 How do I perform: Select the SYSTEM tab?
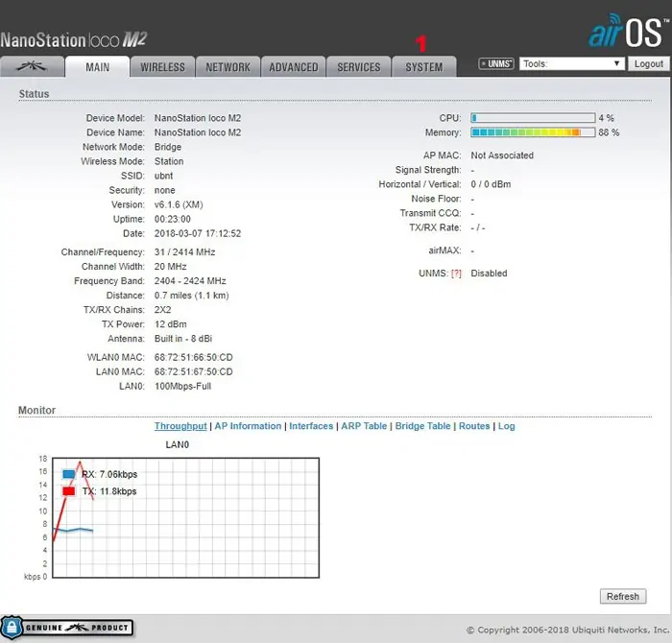click(423, 67)
